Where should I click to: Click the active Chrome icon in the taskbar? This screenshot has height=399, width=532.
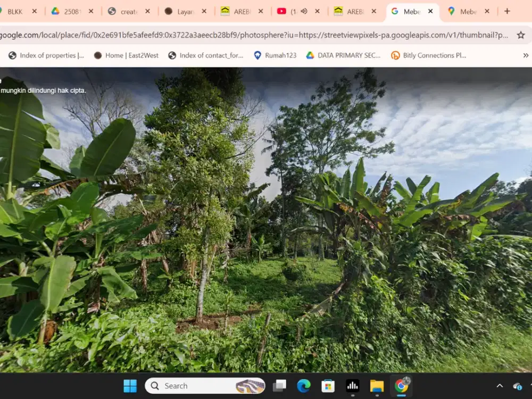click(402, 386)
